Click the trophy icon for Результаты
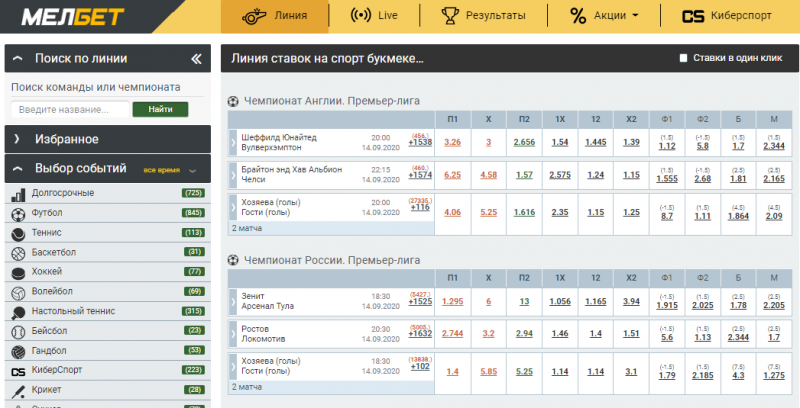The height and width of the screenshot is (408, 800). coord(450,16)
